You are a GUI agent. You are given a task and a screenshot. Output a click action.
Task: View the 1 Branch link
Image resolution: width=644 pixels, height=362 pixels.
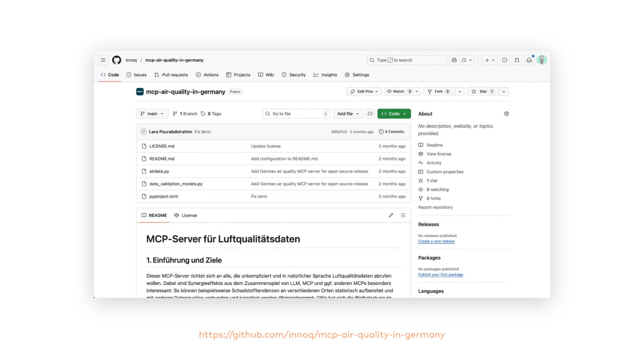tap(185, 114)
